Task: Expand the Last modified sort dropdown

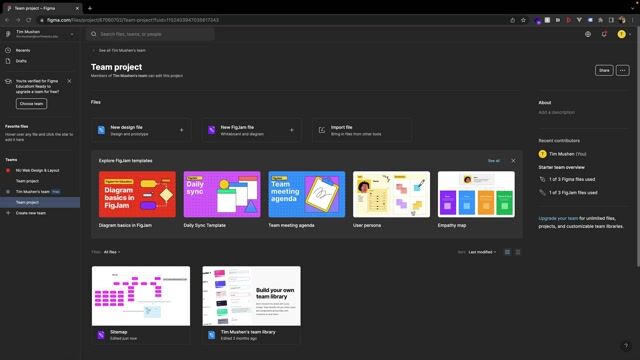Action: 482,252
